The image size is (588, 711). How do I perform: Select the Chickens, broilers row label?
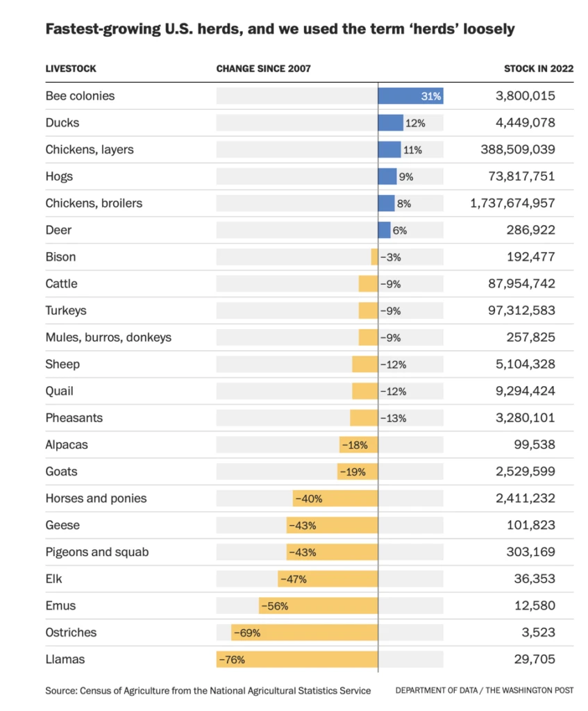point(94,203)
